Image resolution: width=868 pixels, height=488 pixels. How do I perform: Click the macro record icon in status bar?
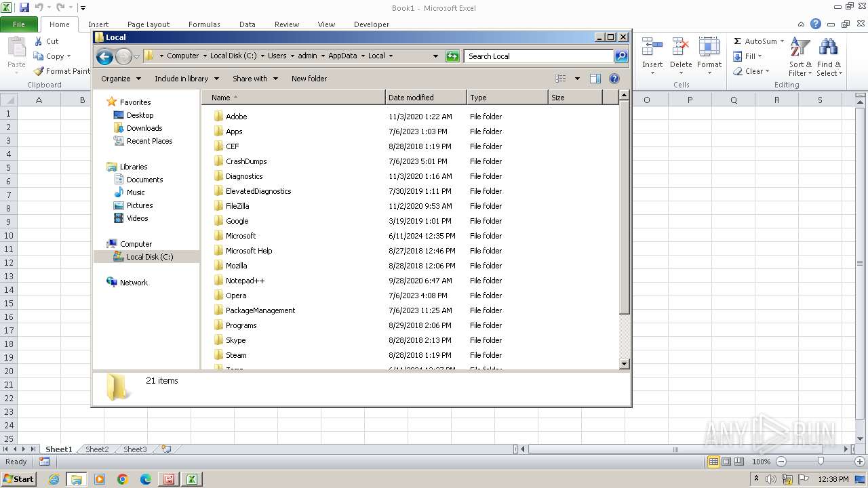click(44, 462)
